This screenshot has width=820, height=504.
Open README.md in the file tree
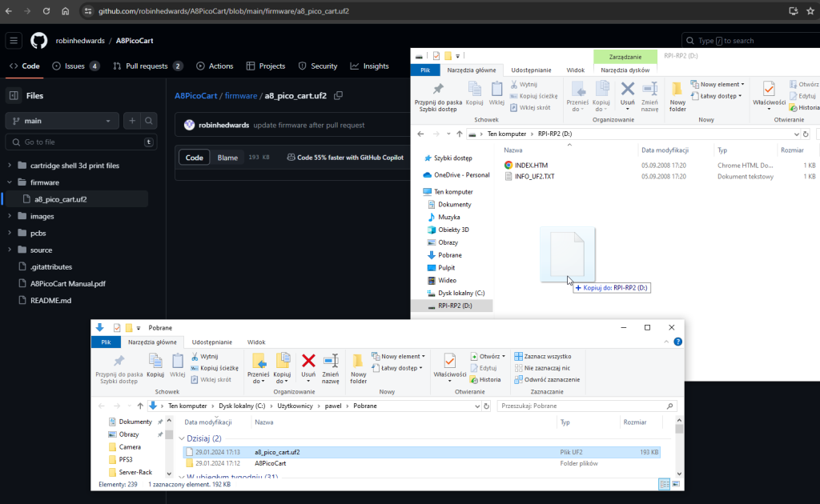pos(50,300)
